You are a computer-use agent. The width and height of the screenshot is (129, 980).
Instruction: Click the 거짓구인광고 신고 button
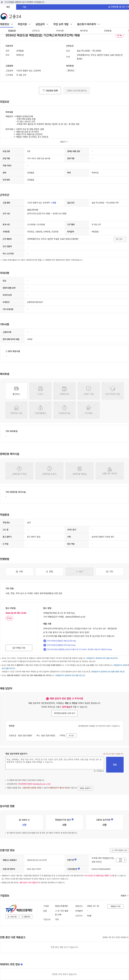click(119, 850)
